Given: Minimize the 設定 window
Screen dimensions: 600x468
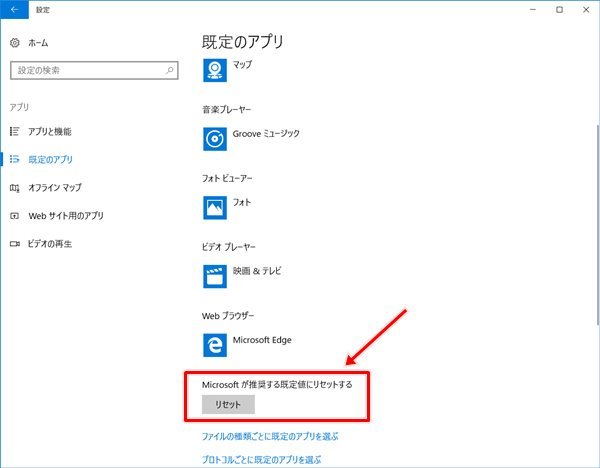Looking at the screenshot, I should coord(533,10).
